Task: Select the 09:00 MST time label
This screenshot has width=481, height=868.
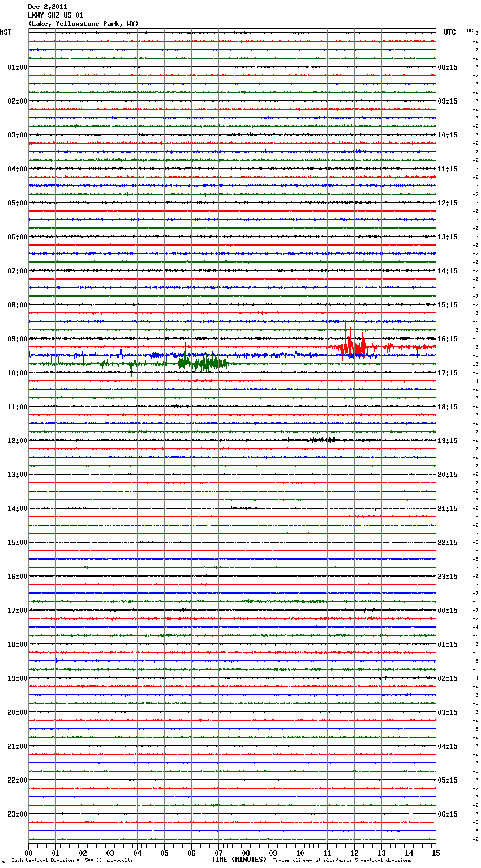Action: pyautogui.click(x=17, y=339)
